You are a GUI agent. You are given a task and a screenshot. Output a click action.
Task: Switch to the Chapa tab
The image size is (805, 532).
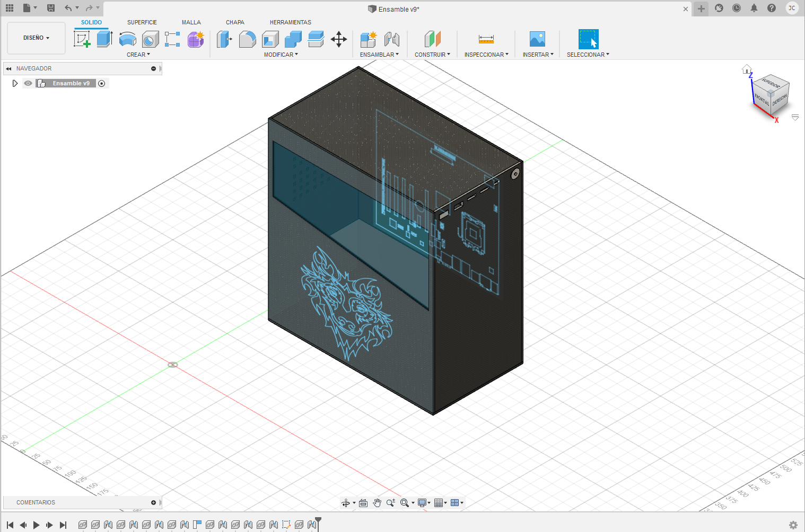[235, 22]
